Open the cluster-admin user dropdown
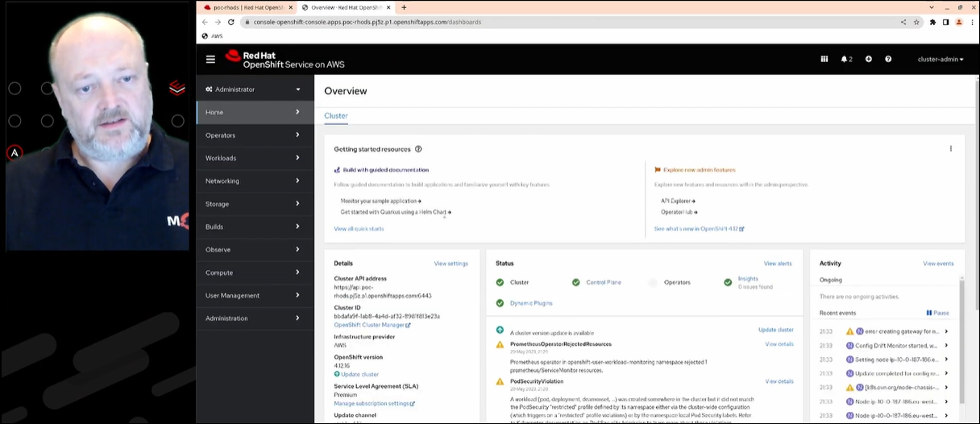980x424 pixels. 940,59
